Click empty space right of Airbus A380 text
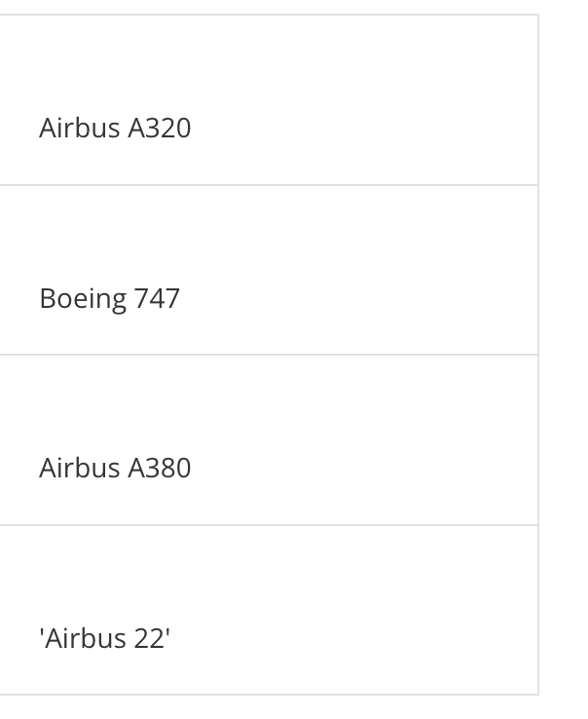 point(370,468)
